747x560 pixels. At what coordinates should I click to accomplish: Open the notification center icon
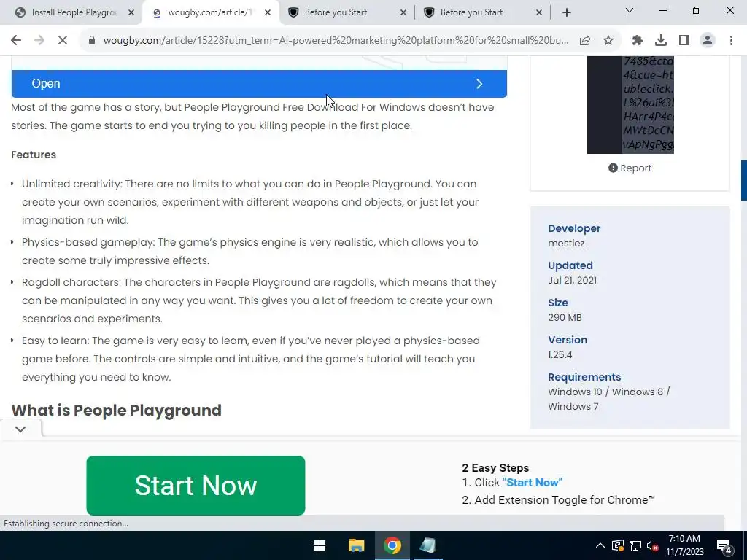tap(724, 546)
